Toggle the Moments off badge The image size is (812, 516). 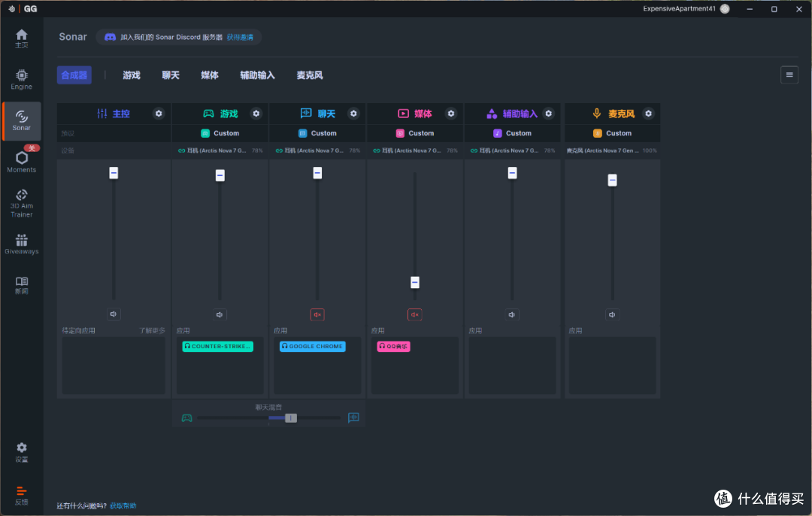[x=32, y=148]
